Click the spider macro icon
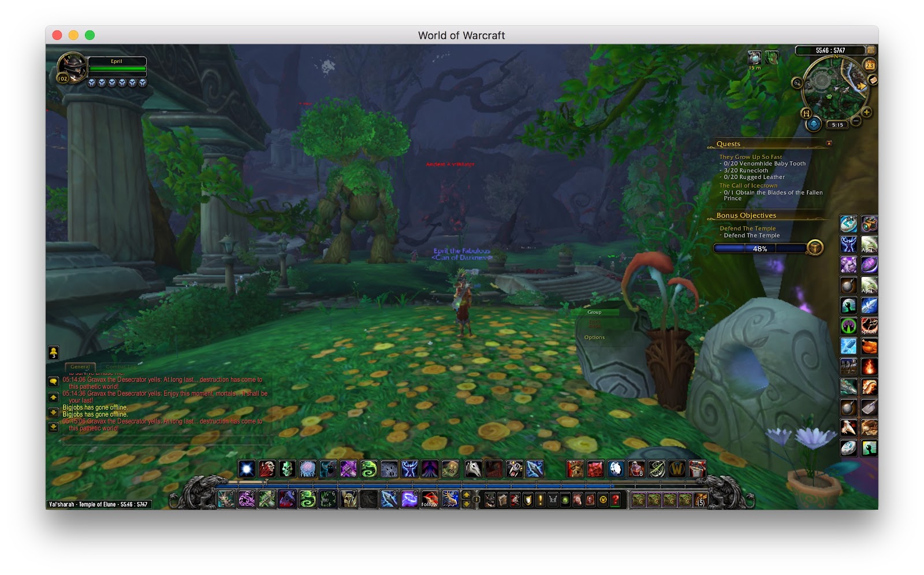This screenshot has height=575, width=924. coord(869,325)
